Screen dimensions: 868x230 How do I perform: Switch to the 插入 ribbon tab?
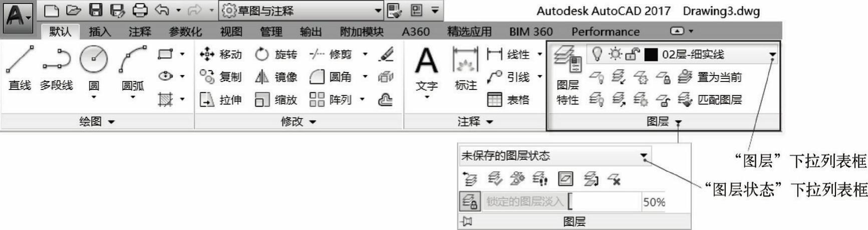tap(100, 31)
